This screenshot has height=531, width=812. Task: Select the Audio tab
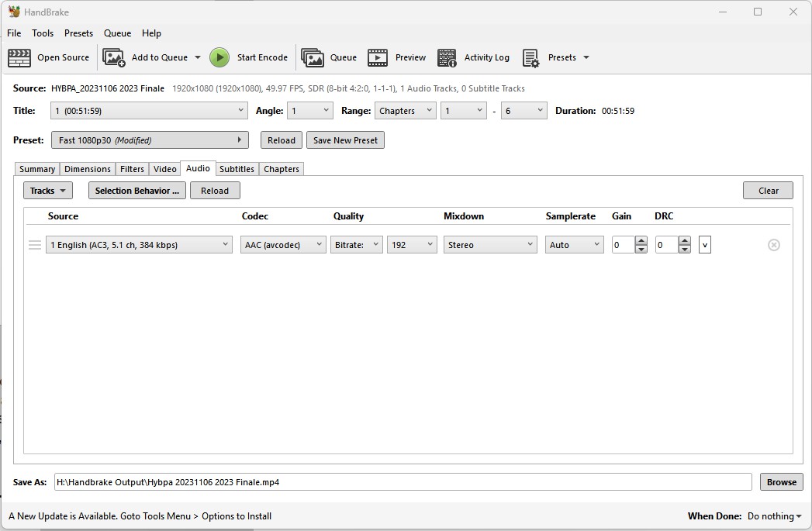click(198, 168)
